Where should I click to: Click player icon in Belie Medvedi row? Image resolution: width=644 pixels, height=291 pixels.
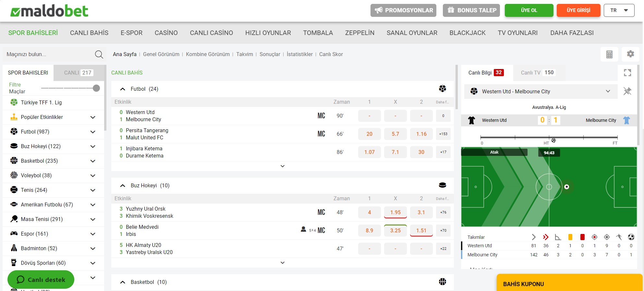[x=303, y=229]
